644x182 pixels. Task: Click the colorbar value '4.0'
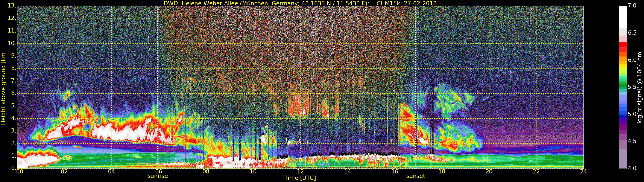pos(632,168)
